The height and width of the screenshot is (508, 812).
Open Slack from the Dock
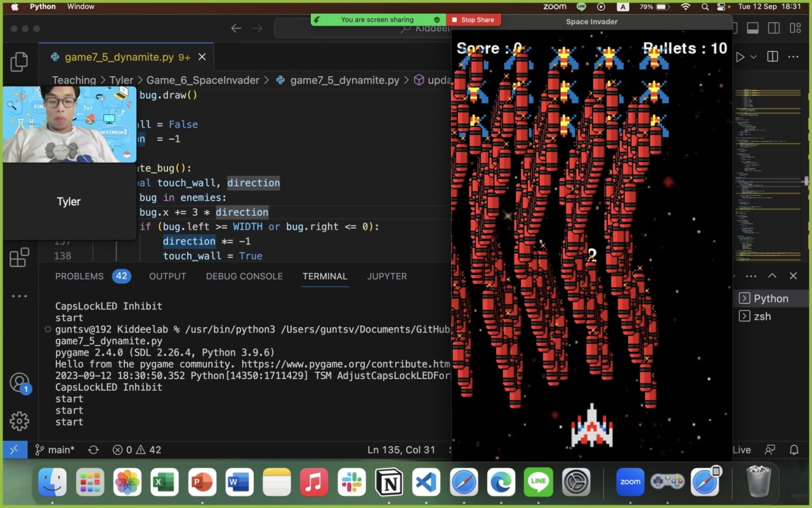[x=351, y=483]
